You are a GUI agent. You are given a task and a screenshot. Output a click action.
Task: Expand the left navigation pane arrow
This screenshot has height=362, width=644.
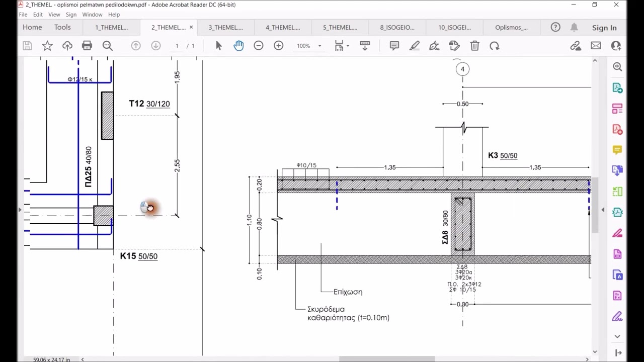(x=20, y=209)
